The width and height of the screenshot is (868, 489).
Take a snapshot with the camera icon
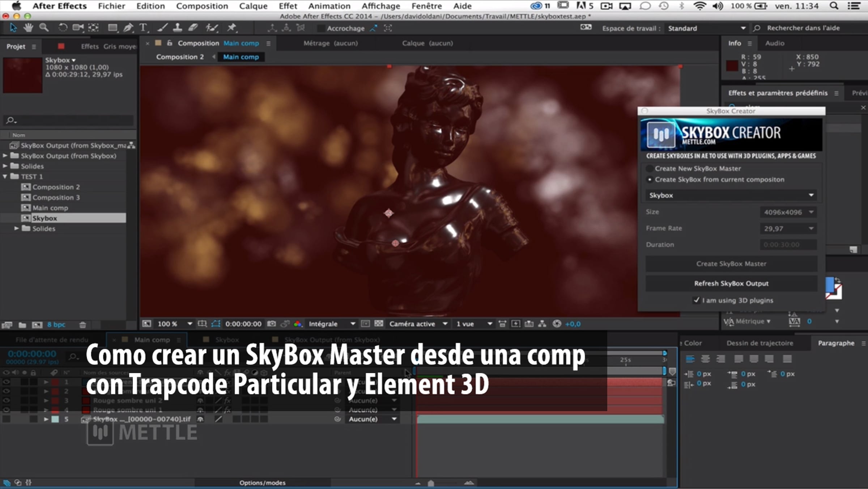(x=271, y=324)
